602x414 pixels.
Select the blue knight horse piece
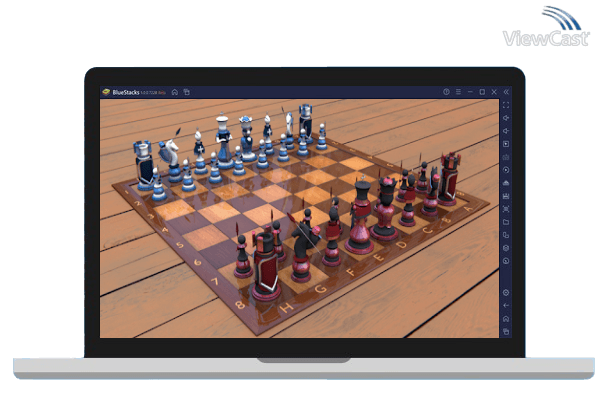(172, 158)
